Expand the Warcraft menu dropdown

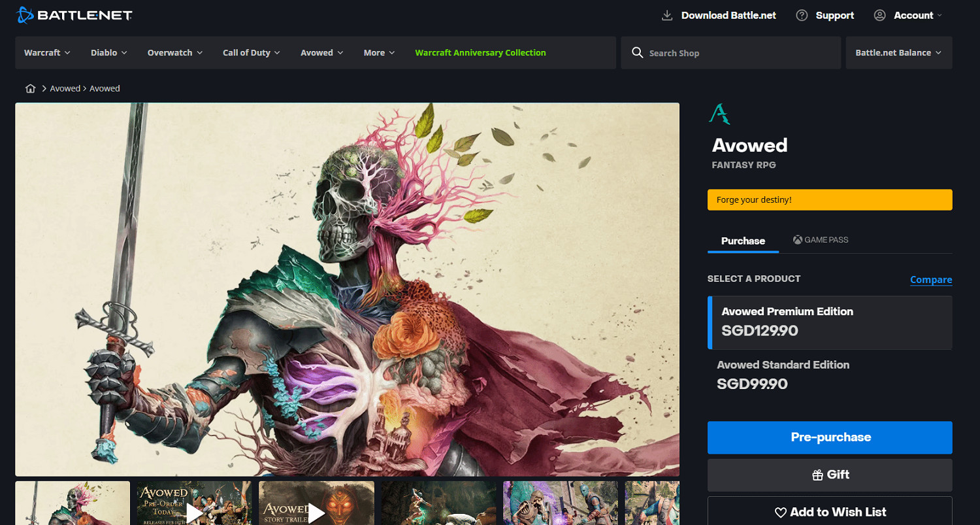47,53
